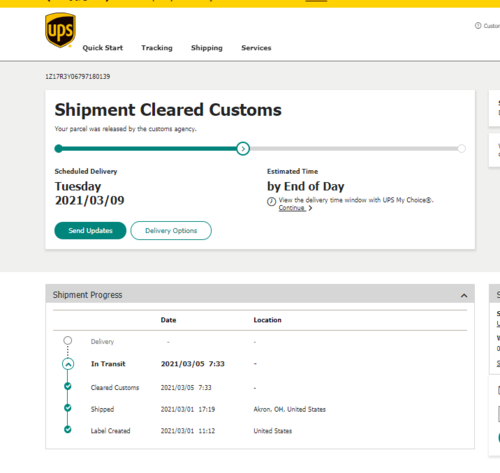The width and height of the screenshot is (500, 473).
Task: Click the progress bar current-status marker
Action: pos(243,149)
